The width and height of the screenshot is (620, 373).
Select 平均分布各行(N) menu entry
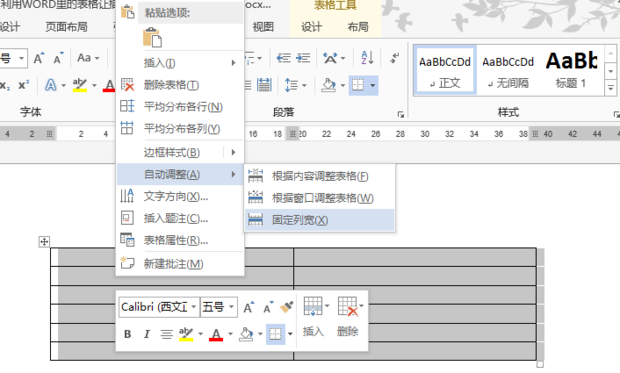coord(180,107)
